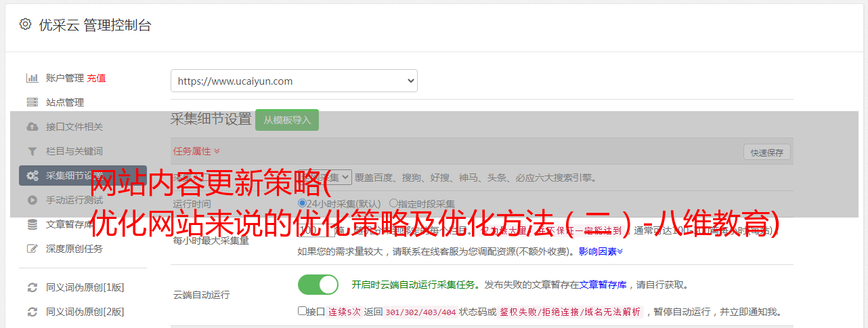Open the blue 文章暂存库 link in description
Viewport: 868px width, 328px height.
pos(603,285)
